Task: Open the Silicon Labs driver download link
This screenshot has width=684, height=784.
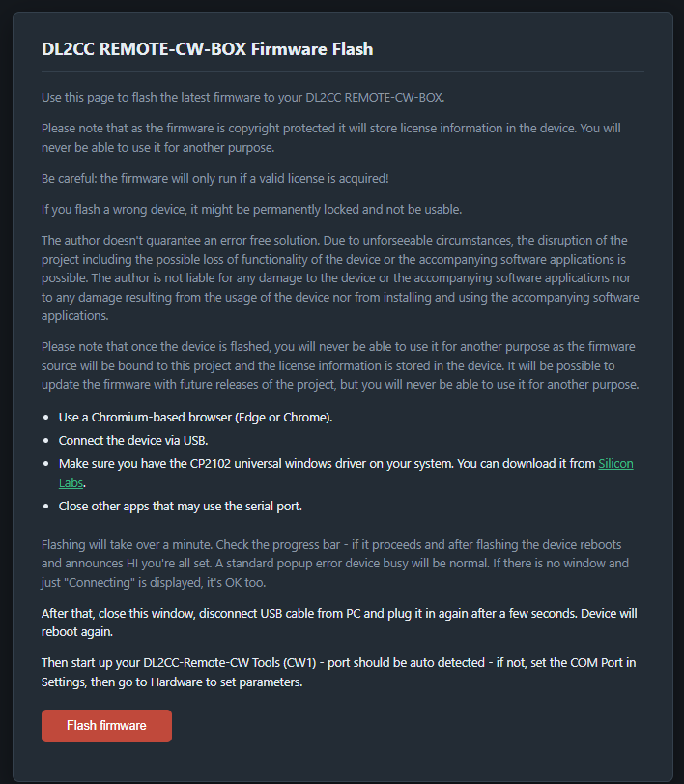Action: point(615,464)
